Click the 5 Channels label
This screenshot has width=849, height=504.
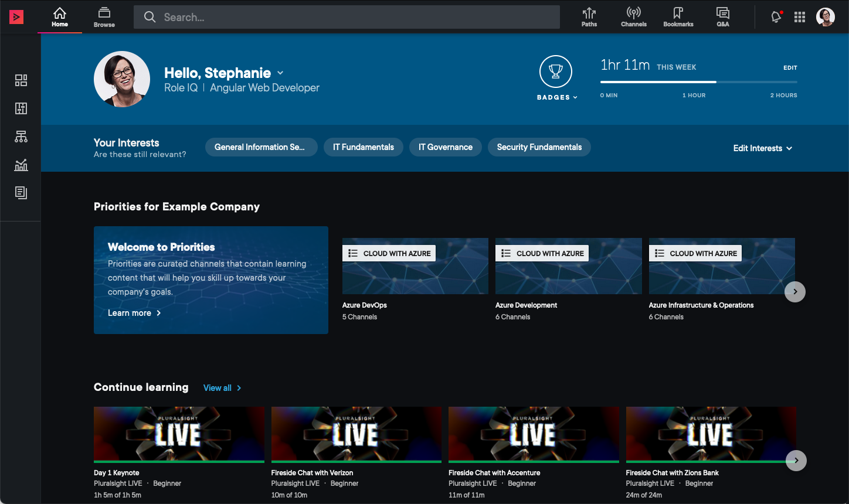click(360, 317)
